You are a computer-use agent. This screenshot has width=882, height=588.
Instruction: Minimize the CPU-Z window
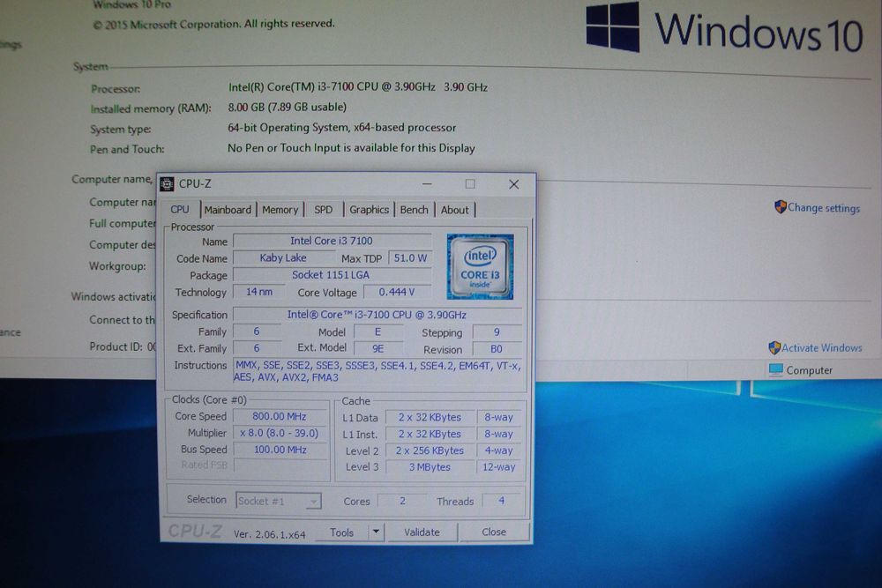coord(428,184)
